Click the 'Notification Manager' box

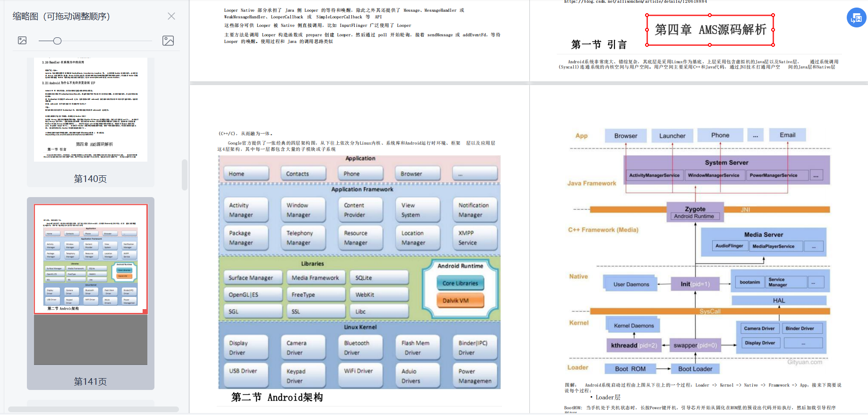[x=475, y=210]
